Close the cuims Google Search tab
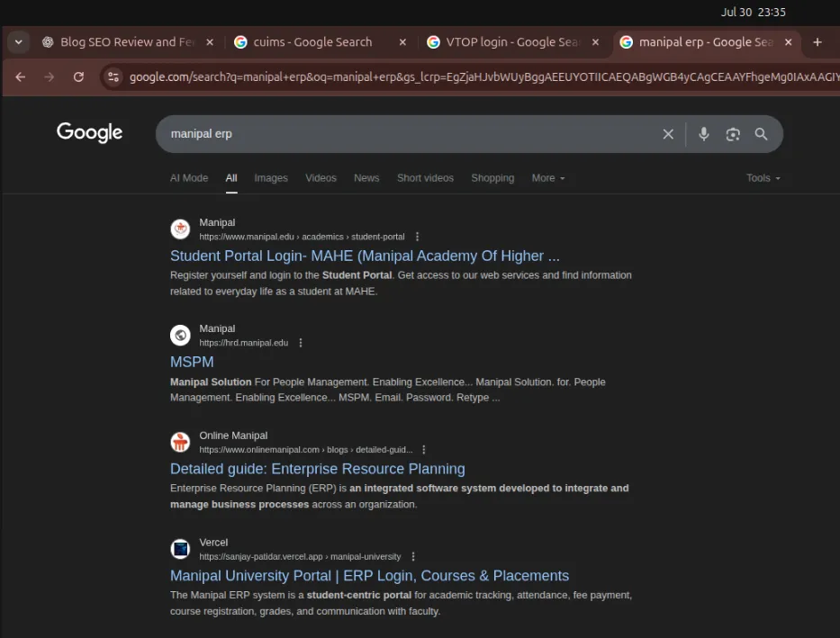The width and height of the screenshot is (840, 638). [x=402, y=41]
